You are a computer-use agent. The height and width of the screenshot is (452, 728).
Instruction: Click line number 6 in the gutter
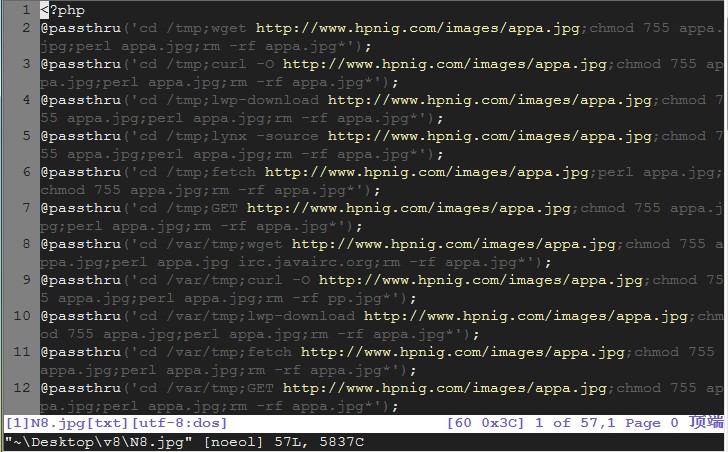click(26, 172)
